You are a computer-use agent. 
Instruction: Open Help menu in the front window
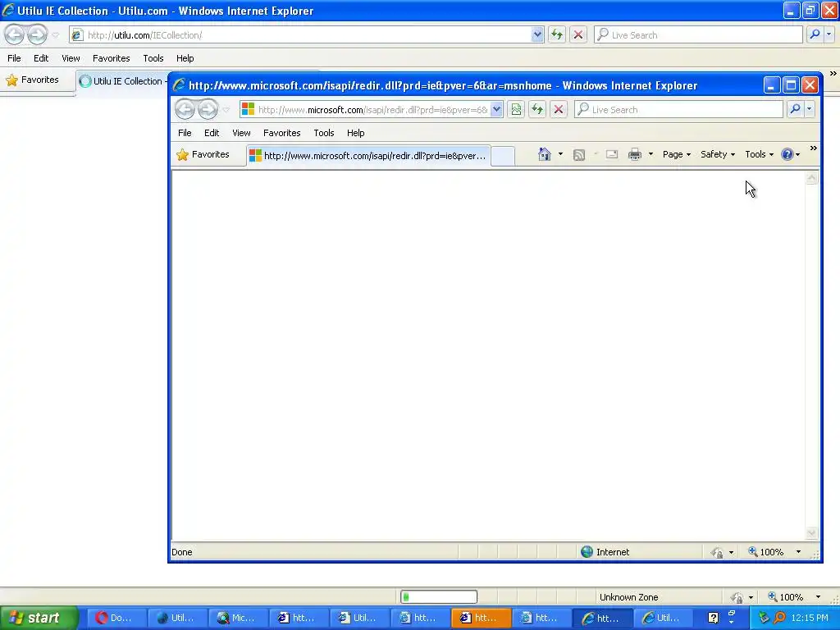[355, 133]
